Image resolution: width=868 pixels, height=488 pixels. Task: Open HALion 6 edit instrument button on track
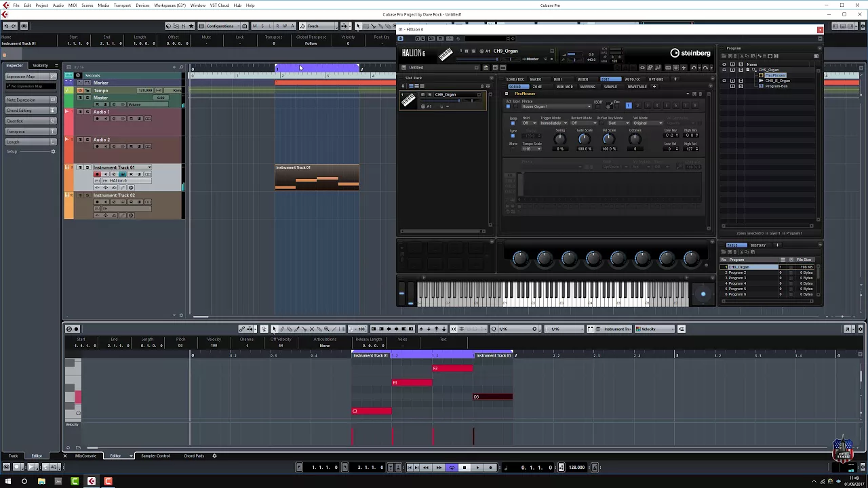click(x=122, y=174)
